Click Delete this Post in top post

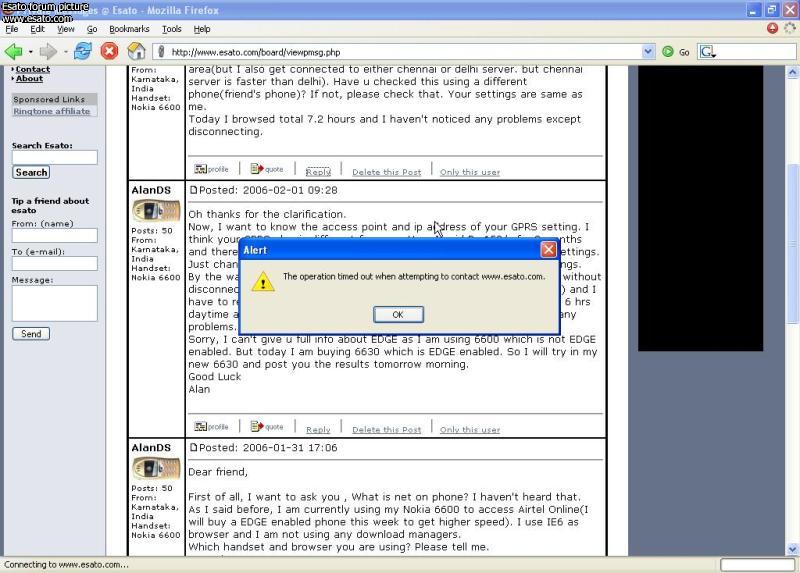pos(387,172)
